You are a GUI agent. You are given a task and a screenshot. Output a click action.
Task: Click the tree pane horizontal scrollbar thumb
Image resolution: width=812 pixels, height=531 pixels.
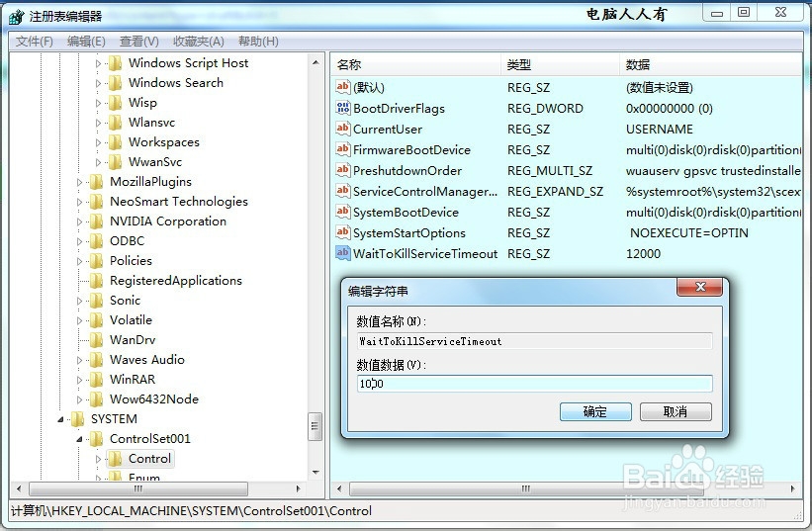pyautogui.click(x=138, y=488)
